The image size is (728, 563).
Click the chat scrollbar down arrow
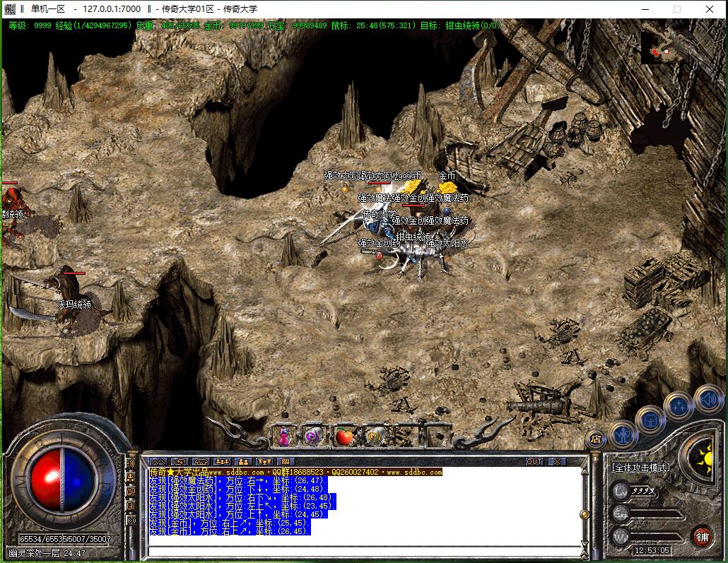point(585,543)
